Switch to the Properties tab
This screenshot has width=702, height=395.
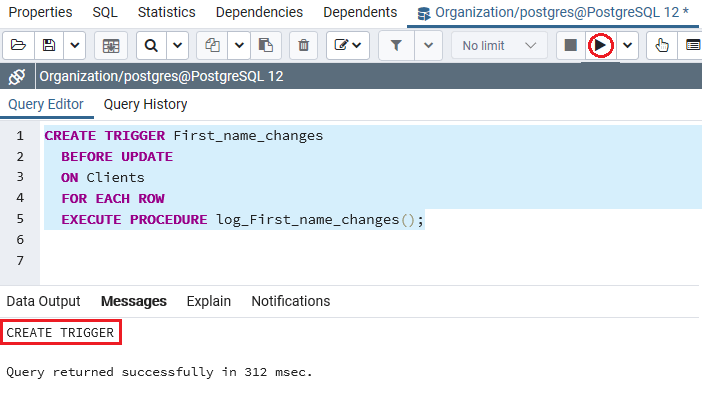coord(40,12)
